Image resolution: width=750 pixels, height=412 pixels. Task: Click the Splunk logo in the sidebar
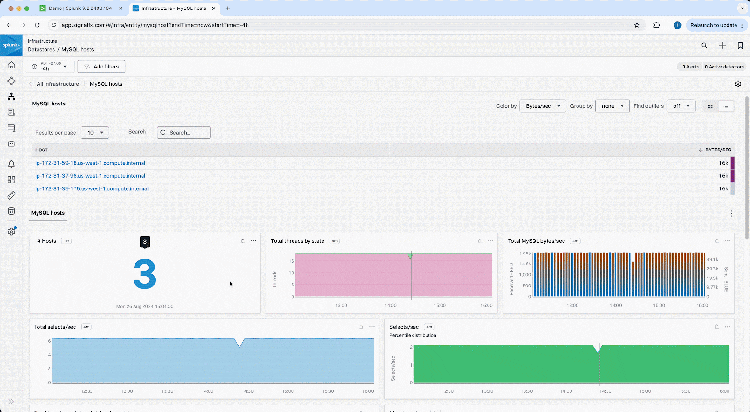coord(11,45)
